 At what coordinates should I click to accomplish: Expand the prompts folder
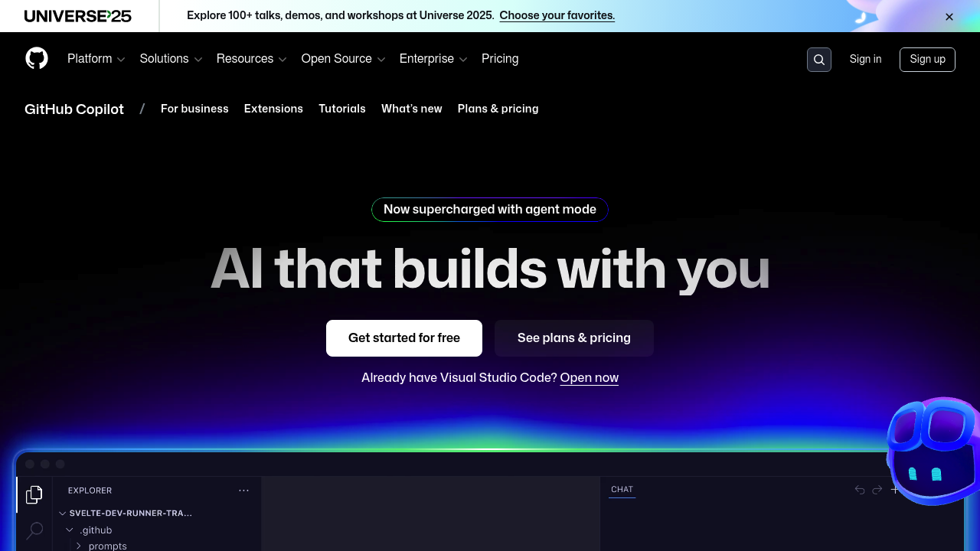79,546
